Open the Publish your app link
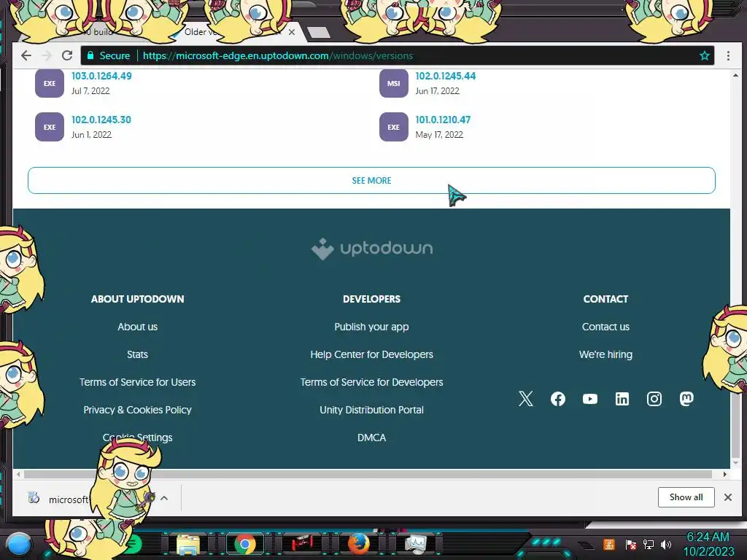Screen dimensions: 747x560 (x=371, y=327)
